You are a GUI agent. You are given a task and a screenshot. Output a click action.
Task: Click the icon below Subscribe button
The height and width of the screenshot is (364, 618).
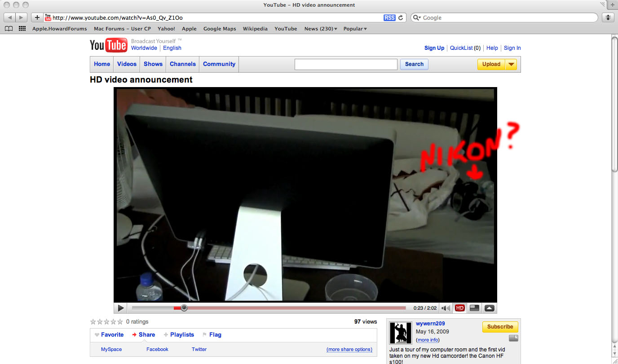[513, 338]
